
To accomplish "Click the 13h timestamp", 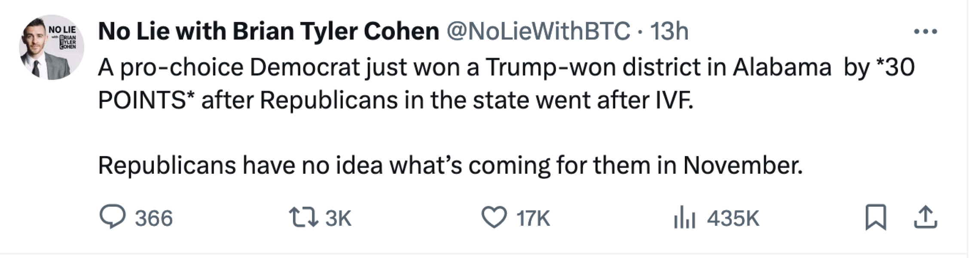I will pos(669,31).
